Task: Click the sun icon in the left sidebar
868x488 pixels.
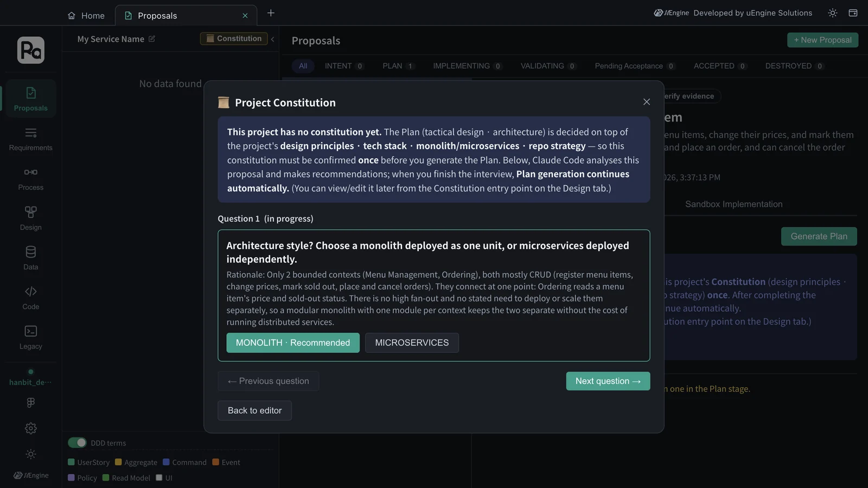Action: tap(31, 454)
